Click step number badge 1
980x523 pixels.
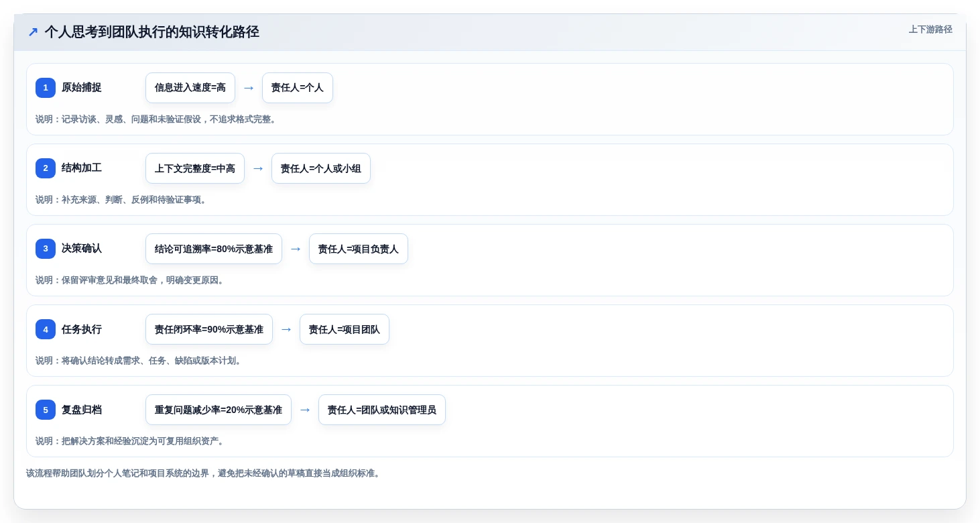[46, 88]
